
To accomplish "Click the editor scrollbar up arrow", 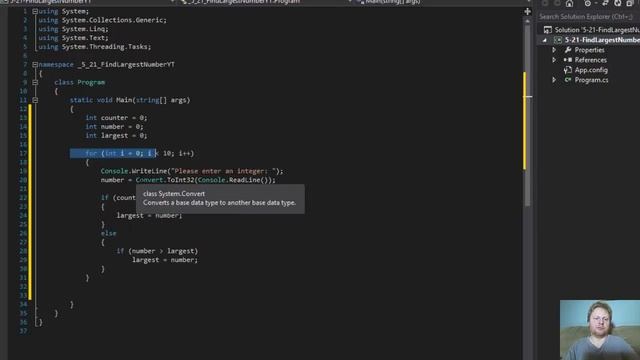I will click(527, 20).
